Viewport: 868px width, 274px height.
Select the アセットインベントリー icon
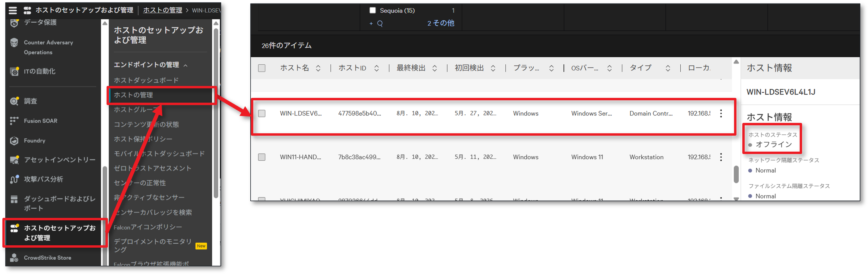[14, 160]
